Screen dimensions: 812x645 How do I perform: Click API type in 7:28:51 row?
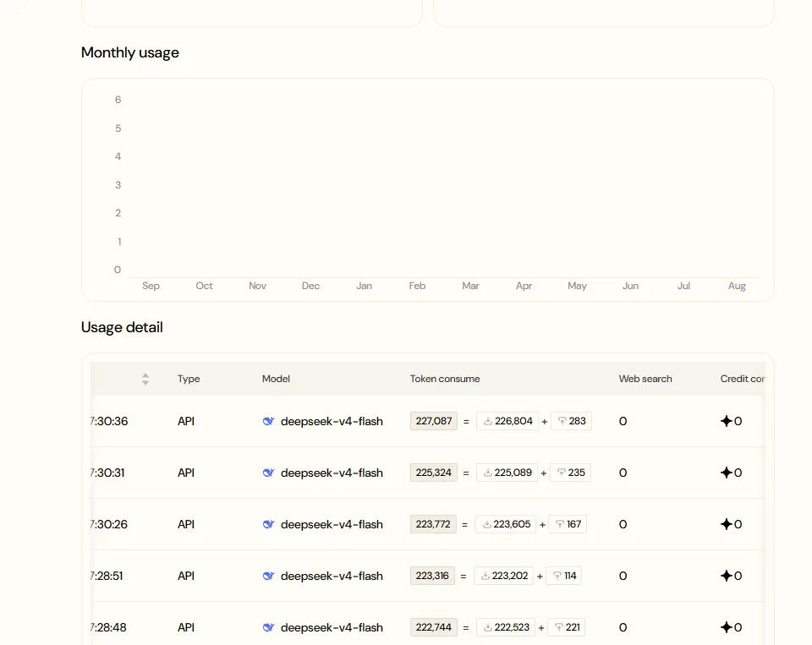[186, 576]
